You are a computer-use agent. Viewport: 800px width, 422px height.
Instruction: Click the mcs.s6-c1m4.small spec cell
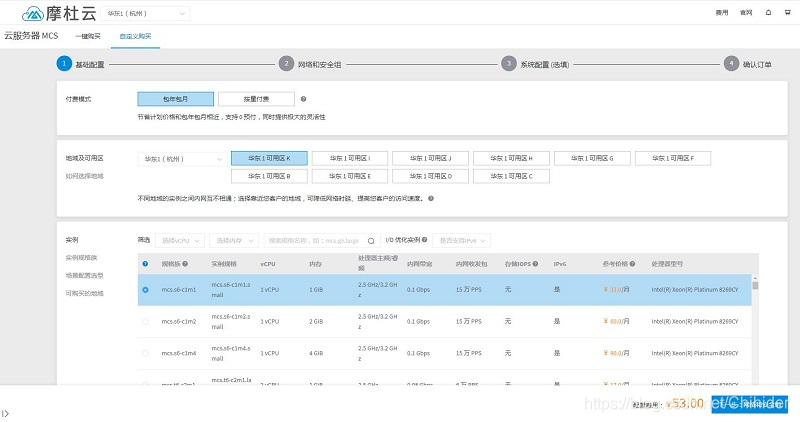[231, 353]
